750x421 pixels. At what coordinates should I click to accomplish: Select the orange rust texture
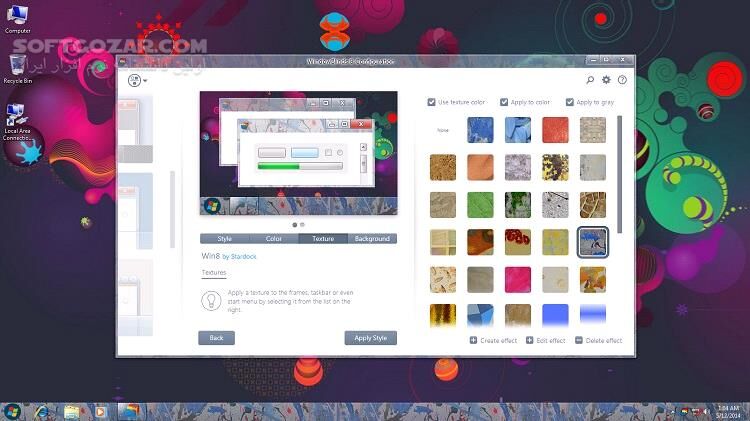(x=480, y=242)
